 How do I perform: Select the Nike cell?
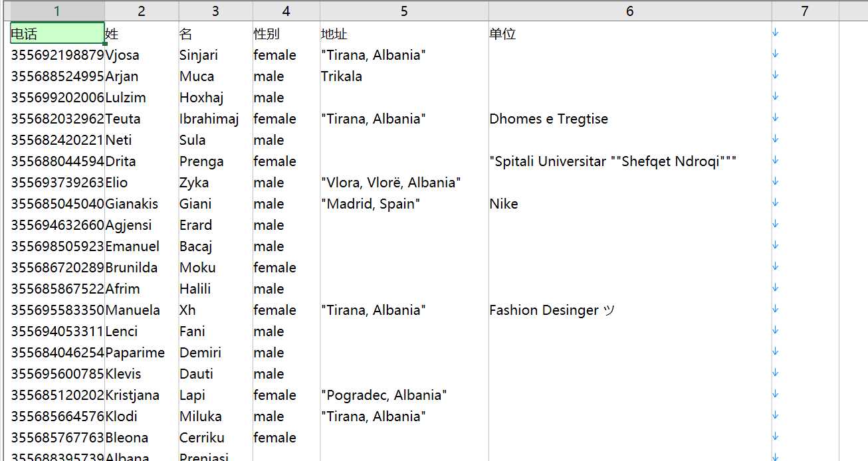630,204
